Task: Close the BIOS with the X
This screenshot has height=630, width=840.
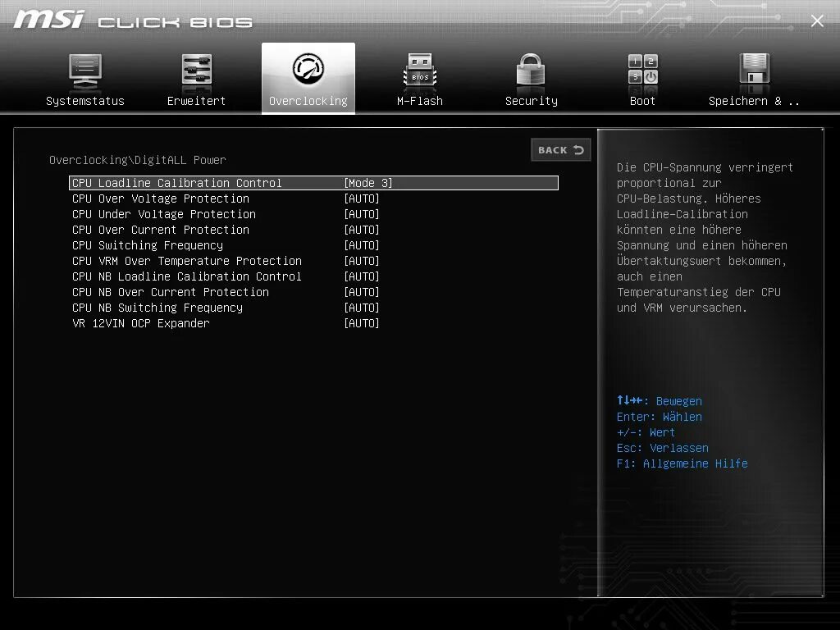Action: 817,21
